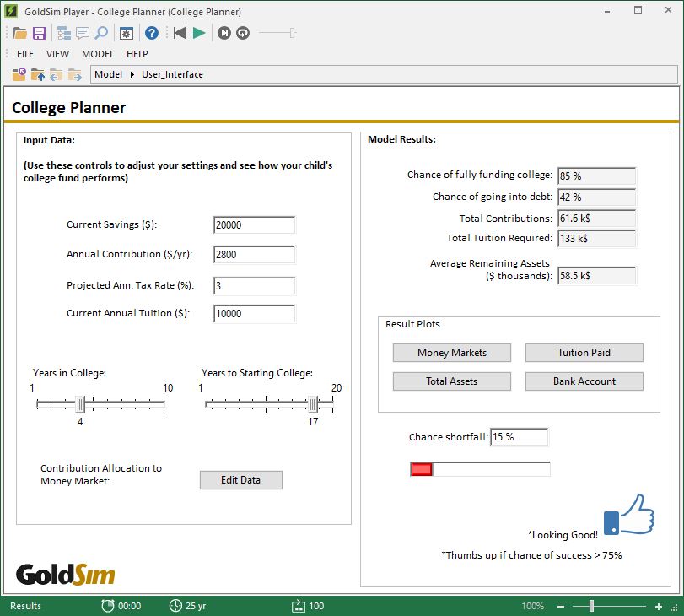Reset simulation with rewind icon
Screen dimensions: 684x616
[x=180, y=33]
